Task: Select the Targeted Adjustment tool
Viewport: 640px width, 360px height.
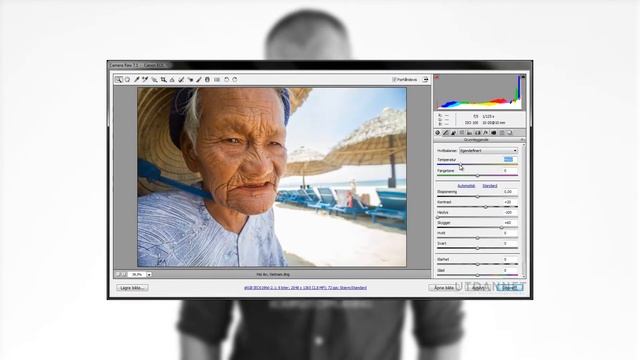Action: tap(155, 80)
